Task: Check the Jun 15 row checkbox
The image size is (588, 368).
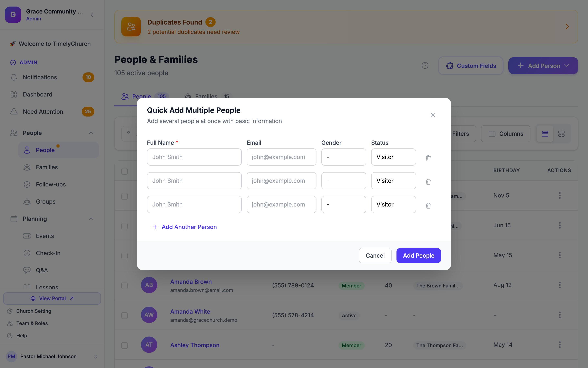Action: click(x=124, y=226)
